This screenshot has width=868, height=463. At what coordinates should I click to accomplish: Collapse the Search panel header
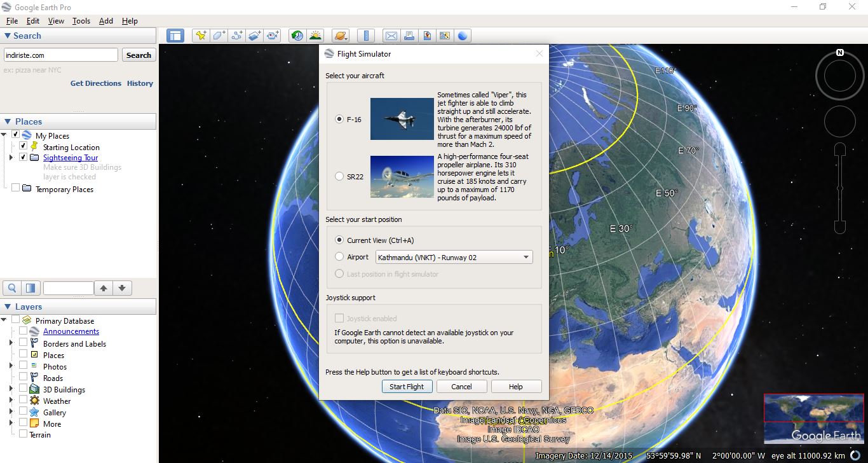78,36
